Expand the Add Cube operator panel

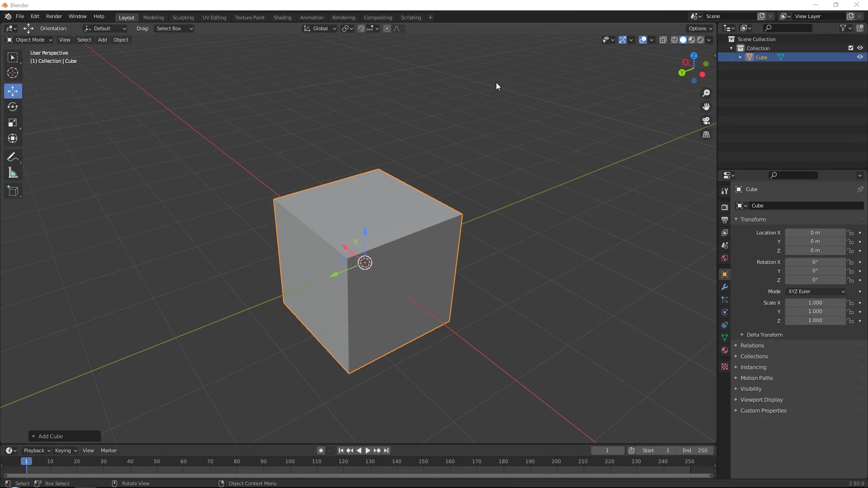[65, 436]
